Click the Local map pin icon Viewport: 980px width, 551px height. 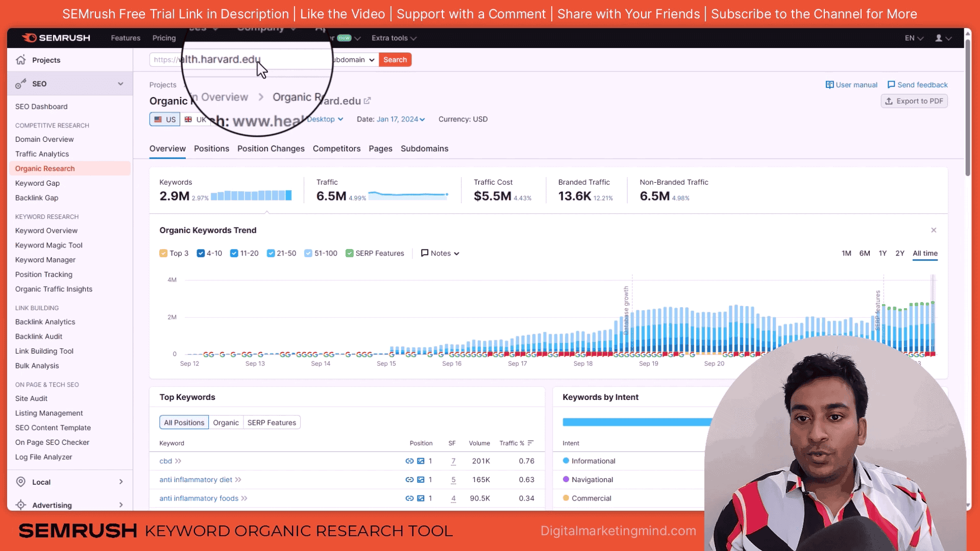21,482
